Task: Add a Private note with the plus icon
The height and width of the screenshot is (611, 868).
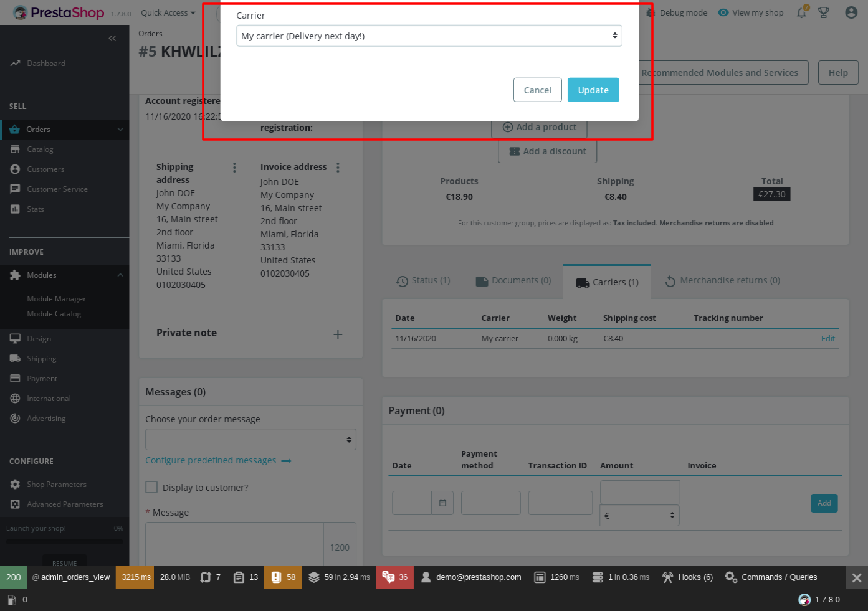Action: pos(338,334)
